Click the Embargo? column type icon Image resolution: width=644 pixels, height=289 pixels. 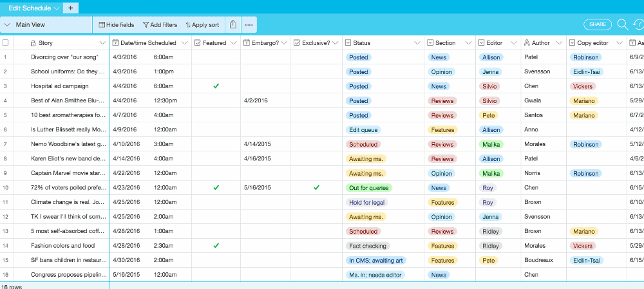tap(247, 42)
